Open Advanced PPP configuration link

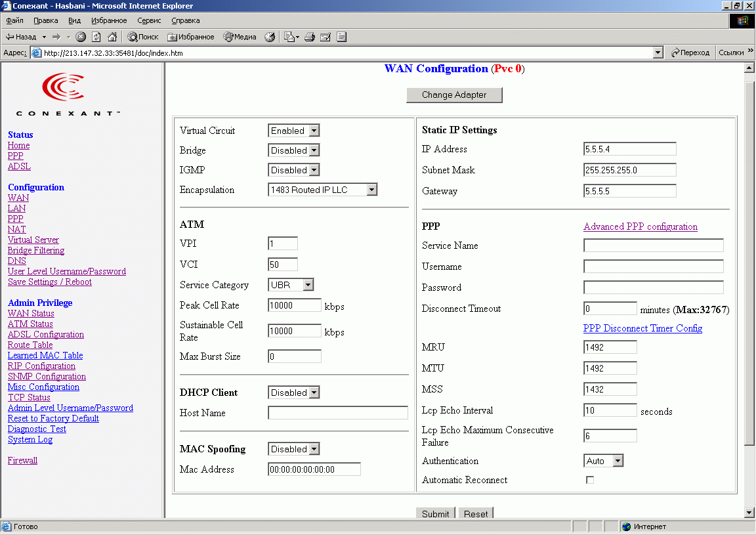(640, 226)
